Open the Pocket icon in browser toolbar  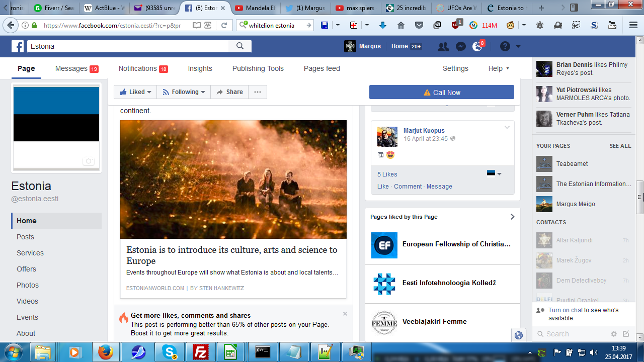click(419, 25)
